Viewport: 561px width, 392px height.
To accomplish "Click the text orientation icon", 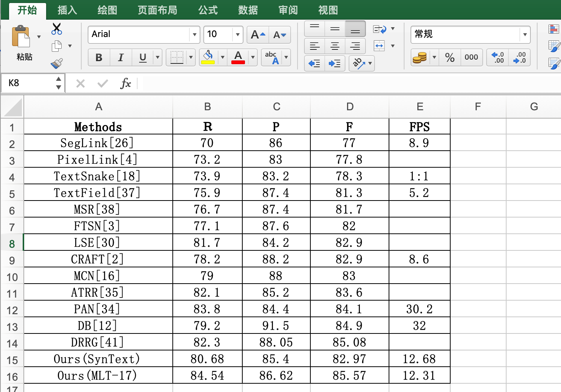I will point(359,63).
